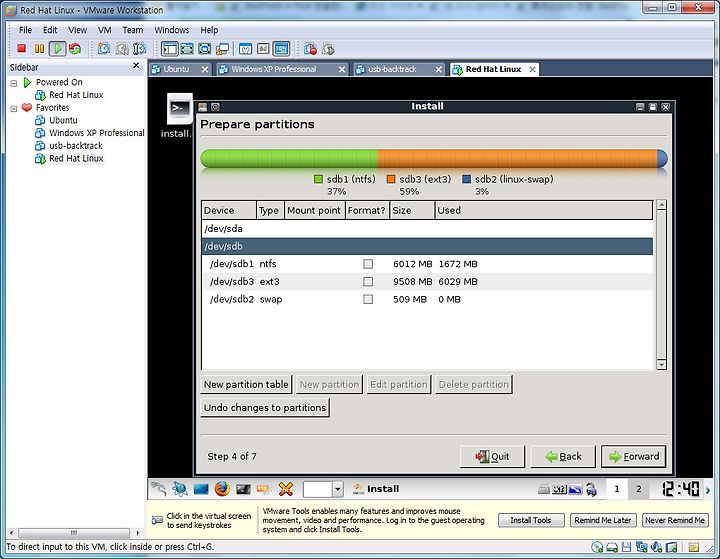The height and width of the screenshot is (559, 720).
Task: Click the Revert to Snapshot toolbar icon
Action: pos(122,48)
